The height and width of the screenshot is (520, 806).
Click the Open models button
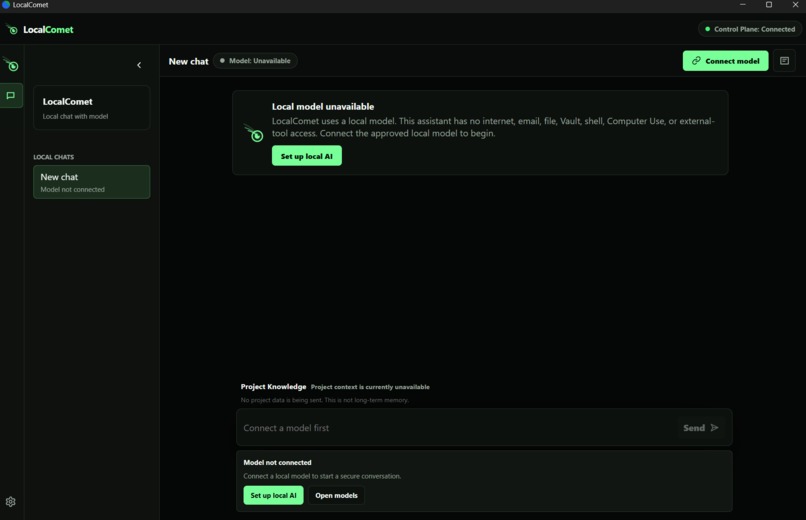pos(336,495)
